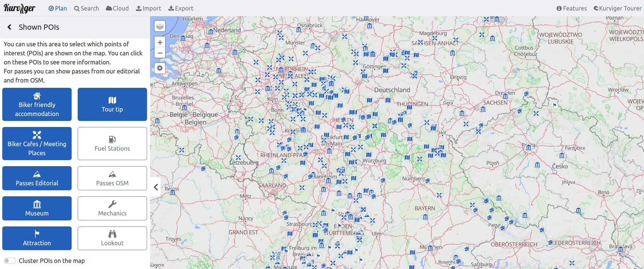Open the Search menu item
644x269 pixels.
tap(86, 8)
